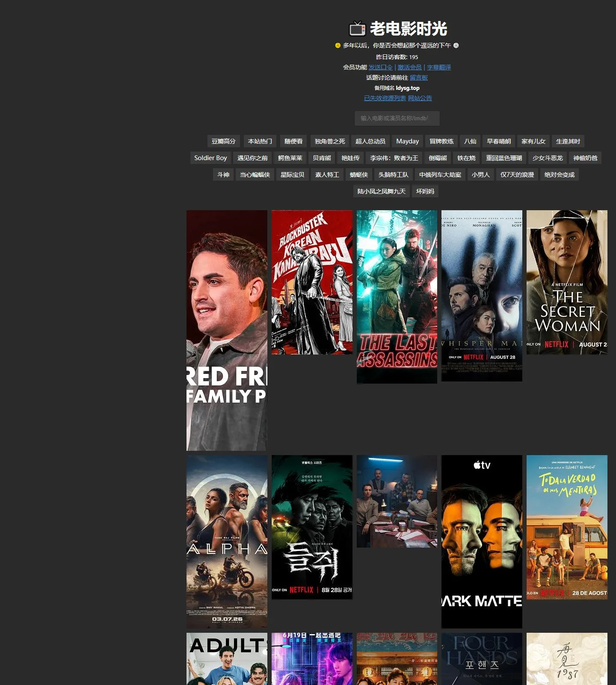616x685 pixels.
Task: Choose the 当心蝙蝠侠 tag
Action: (x=255, y=175)
